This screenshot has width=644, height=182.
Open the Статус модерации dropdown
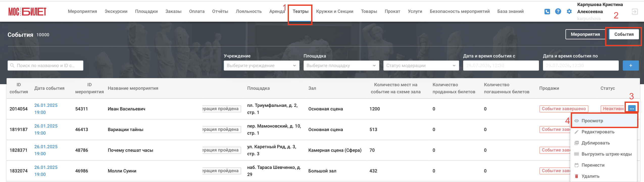click(421, 66)
